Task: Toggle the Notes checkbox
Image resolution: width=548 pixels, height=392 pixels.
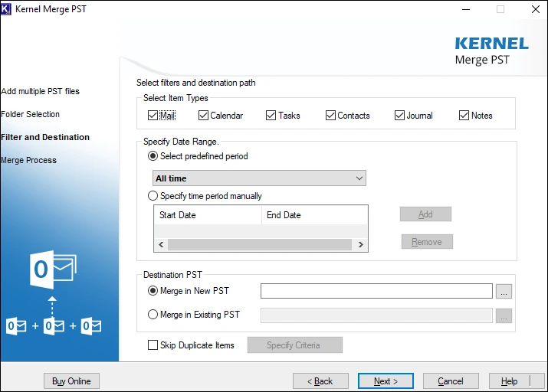Action: click(464, 115)
